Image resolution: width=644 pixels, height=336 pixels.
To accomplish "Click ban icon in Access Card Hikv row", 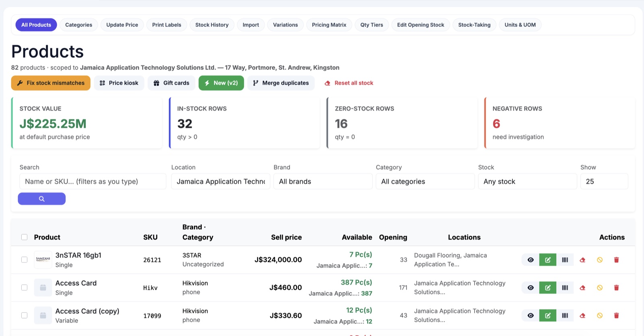I will click(600, 288).
